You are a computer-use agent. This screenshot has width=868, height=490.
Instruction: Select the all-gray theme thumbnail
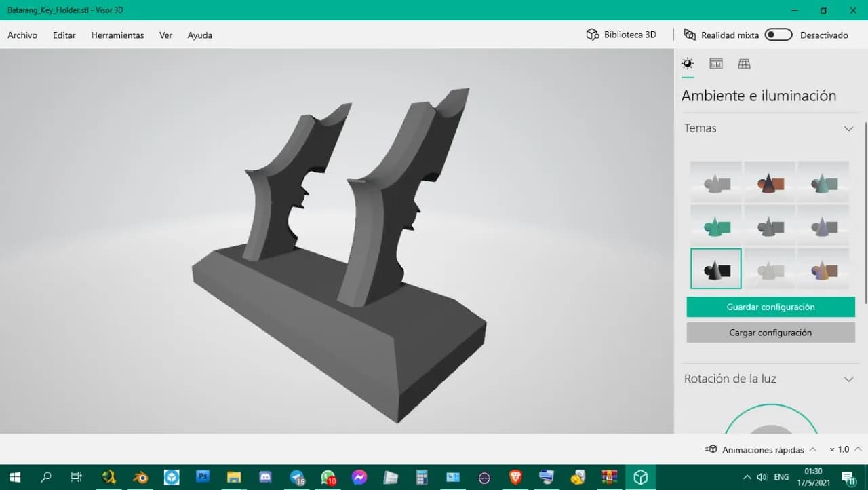coord(715,181)
